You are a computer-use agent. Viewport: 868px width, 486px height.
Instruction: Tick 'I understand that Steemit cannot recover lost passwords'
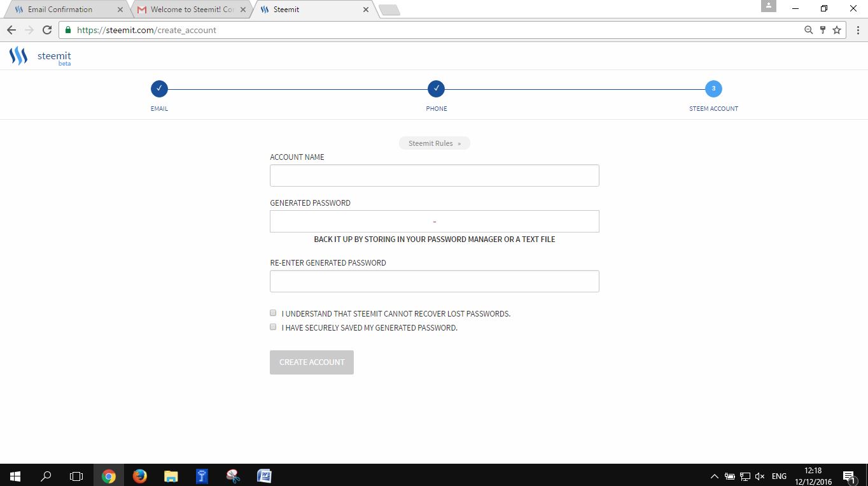tap(273, 313)
